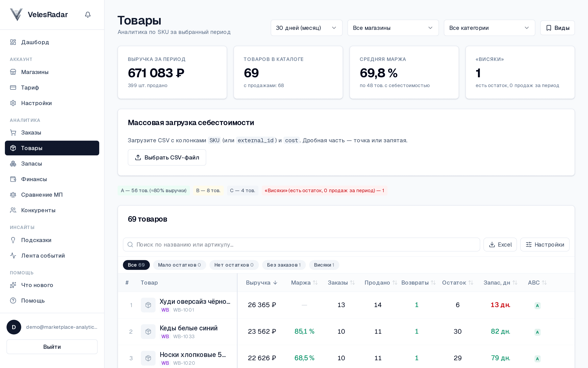Viewport: 588px width, 368px height.
Task: Open the Носки хлопковые 5… product name
Action: [193, 355]
